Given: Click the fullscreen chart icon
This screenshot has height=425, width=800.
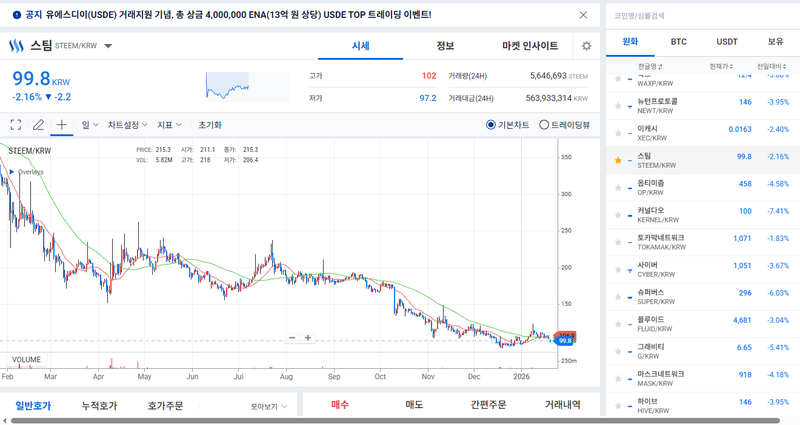Looking at the screenshot, I should point(16,125).
